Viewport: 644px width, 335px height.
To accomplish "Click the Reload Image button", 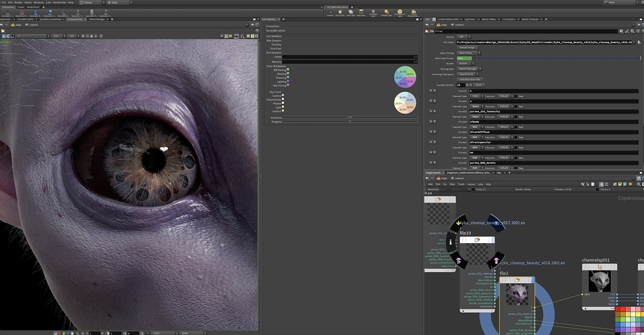I will [x=467, y=47].
